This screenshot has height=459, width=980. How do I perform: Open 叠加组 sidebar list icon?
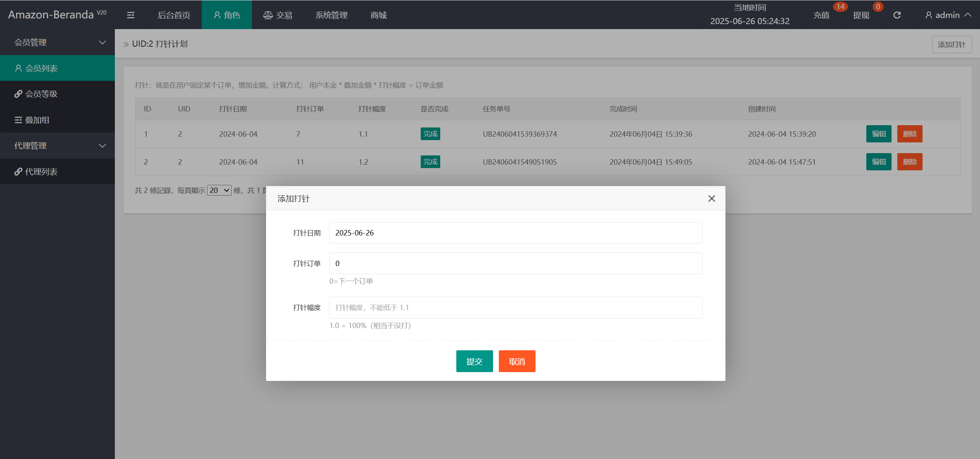(x=18, y=120)
